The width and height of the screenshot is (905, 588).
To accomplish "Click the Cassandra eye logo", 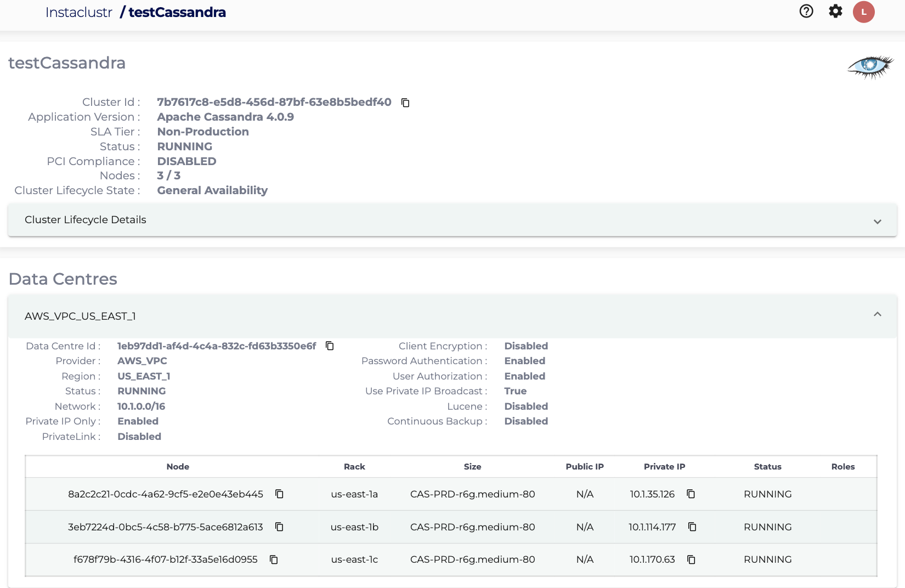I will (x=870, y=67).
